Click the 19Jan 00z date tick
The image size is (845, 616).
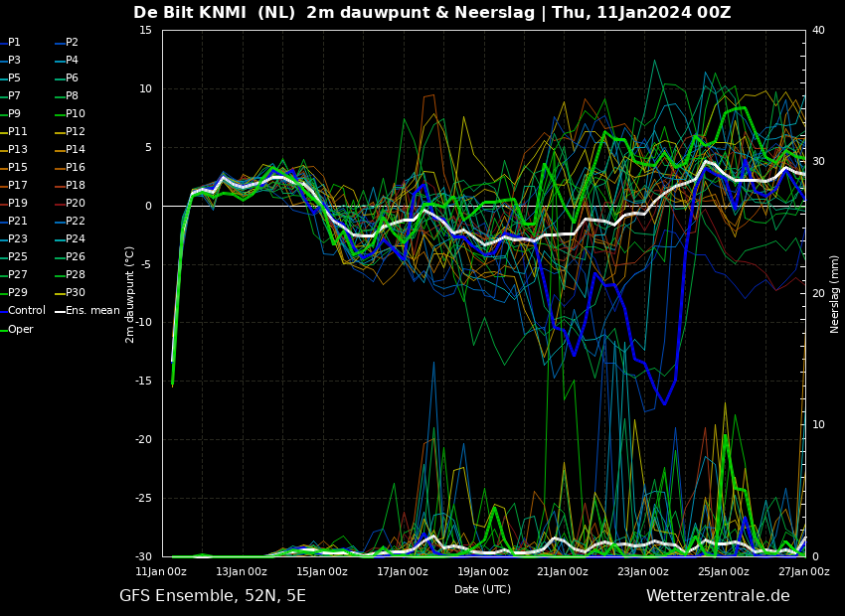pyautogui.click(x=483, y=572)
